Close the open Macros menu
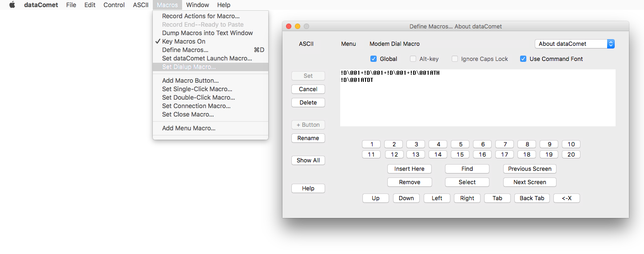Screen dimensions: 644x254 pyautogui.click(x=167, y=5)
